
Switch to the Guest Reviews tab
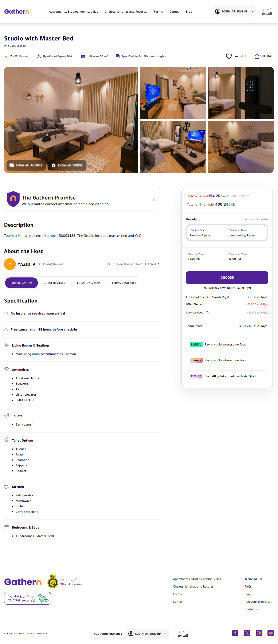pos(54,283)
